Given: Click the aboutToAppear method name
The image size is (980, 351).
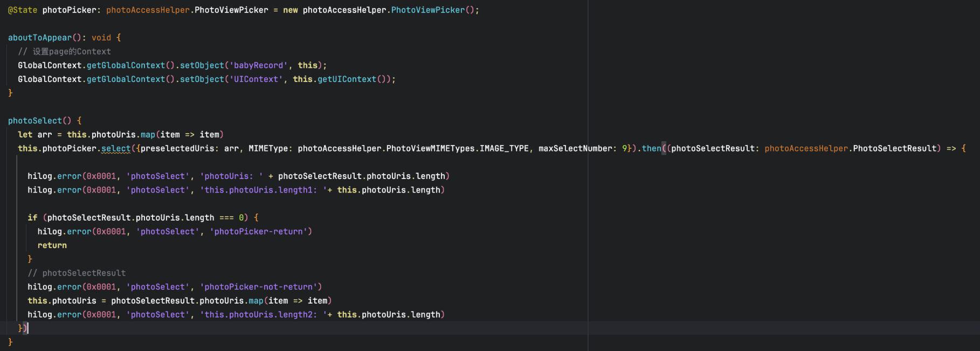Looking at the screenshot, I should tap(39, 38).
